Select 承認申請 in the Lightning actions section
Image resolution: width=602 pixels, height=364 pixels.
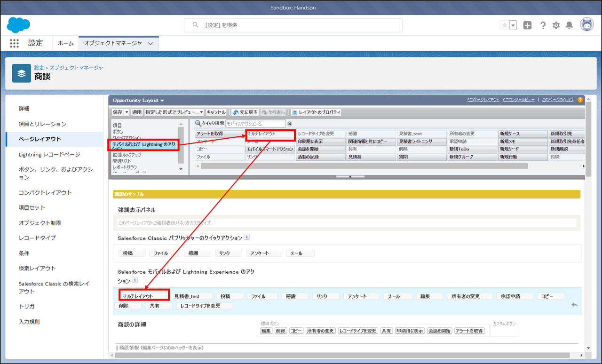click(x=515, y=296)
